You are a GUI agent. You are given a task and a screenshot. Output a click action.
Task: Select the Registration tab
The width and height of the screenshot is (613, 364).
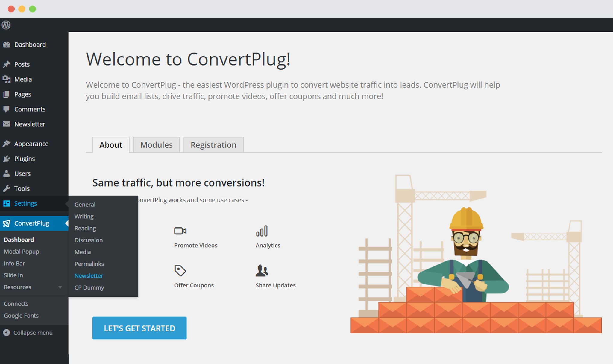click(x=213, y=145)
